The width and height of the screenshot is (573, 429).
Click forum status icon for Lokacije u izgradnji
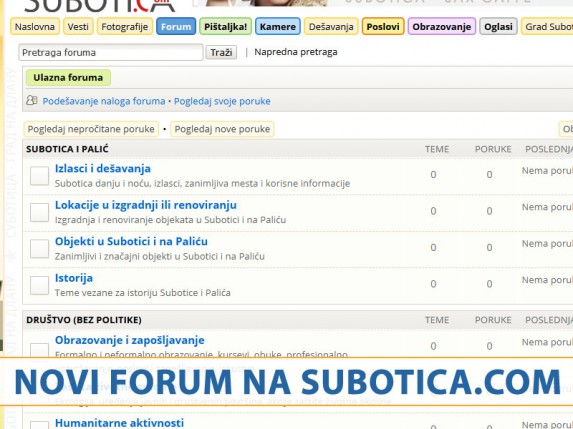click(39, 212)
